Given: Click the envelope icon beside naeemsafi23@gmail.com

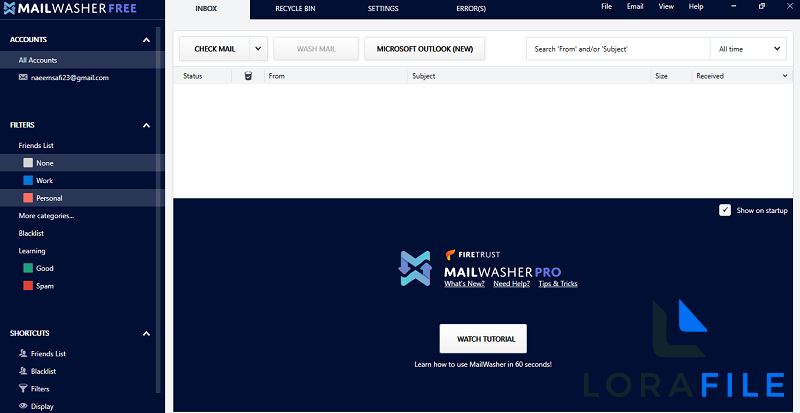Looking at the screenshot, I should [23, 78].
